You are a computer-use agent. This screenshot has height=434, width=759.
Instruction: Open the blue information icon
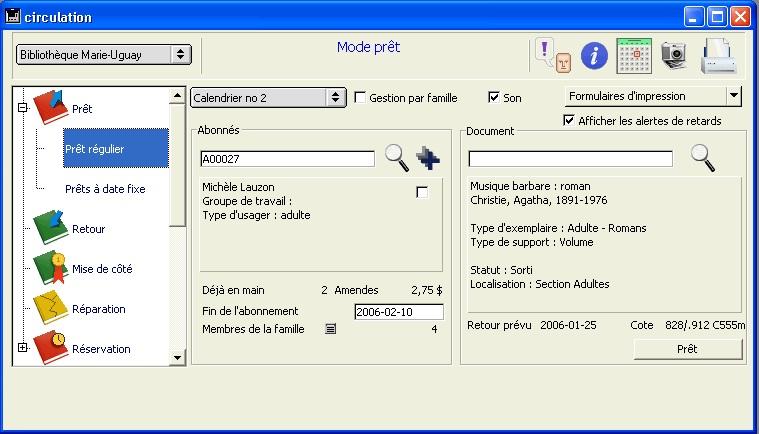tap(594, 55)
